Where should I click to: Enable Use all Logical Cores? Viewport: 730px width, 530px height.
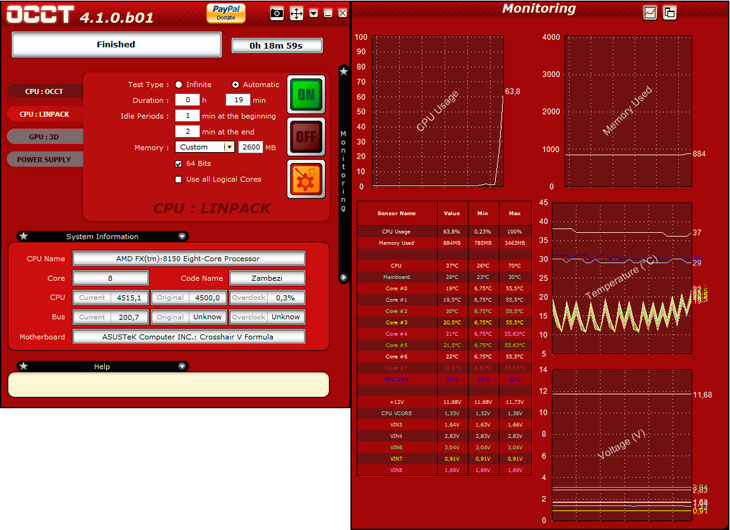point(178,179)
